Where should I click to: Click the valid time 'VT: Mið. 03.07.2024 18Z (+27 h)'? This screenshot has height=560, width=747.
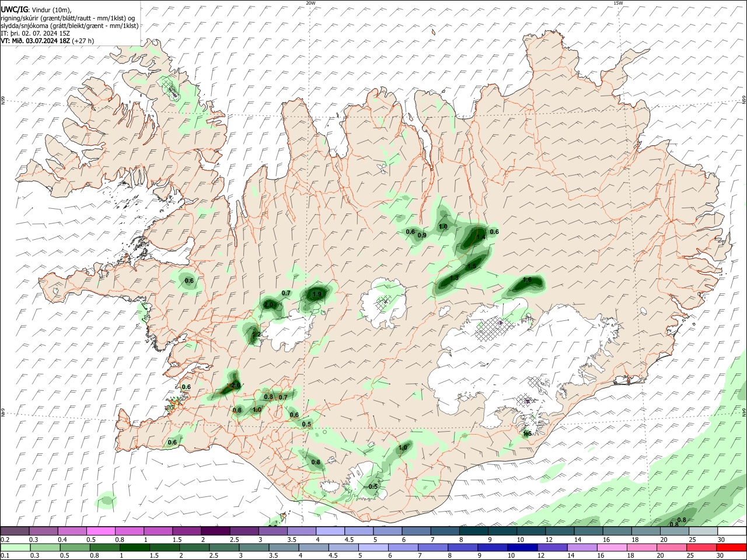tap(47, 41)
